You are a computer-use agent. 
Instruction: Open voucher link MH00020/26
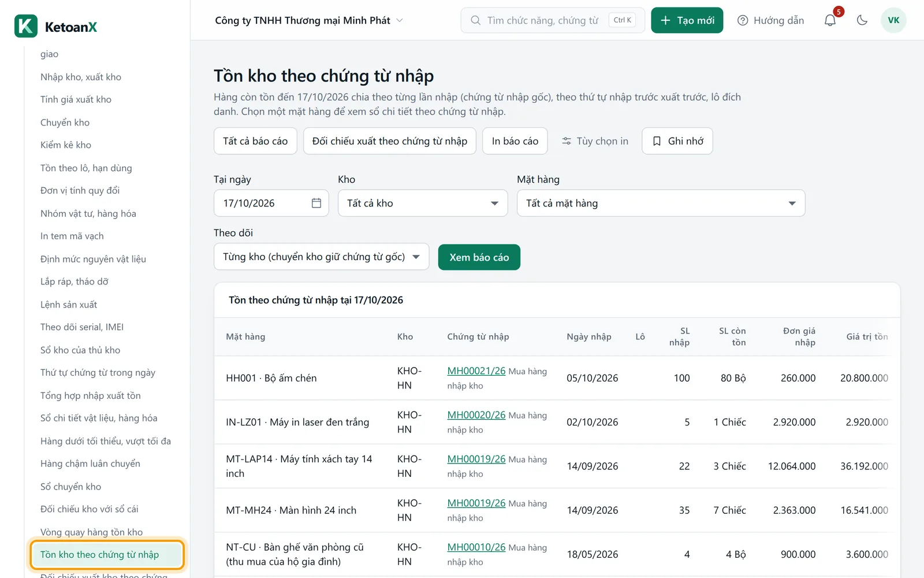[x=476, y=415]
